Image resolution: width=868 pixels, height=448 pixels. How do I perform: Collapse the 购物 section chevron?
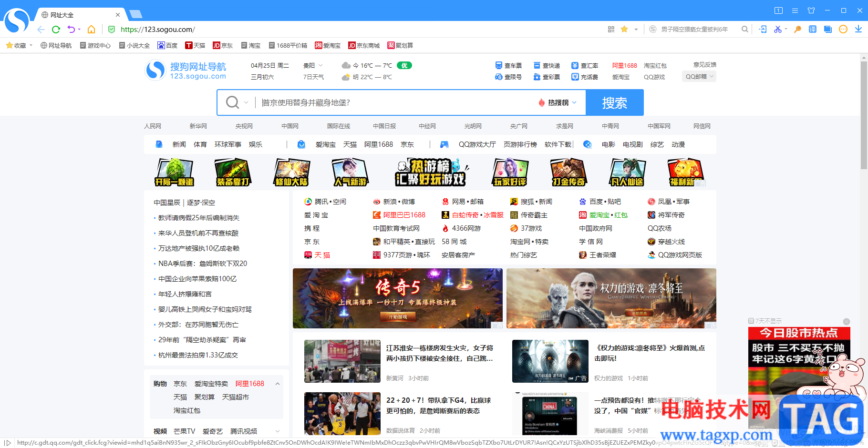[278, 384]
